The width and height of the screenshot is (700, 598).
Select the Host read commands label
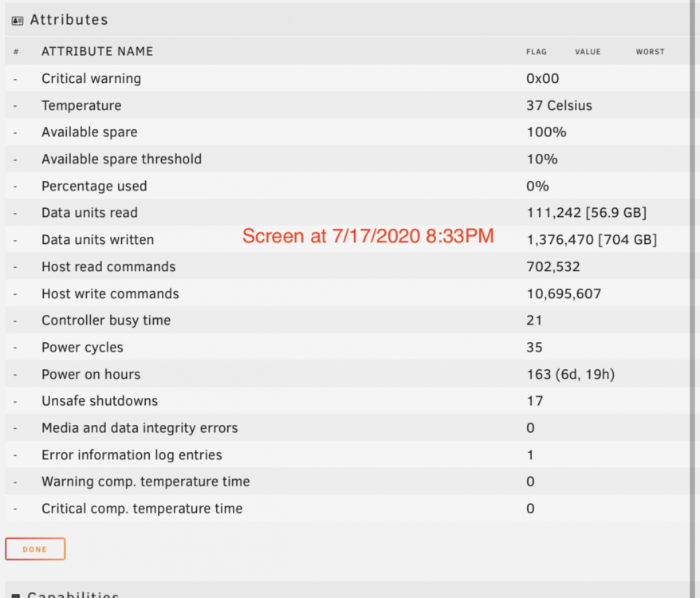108,266
